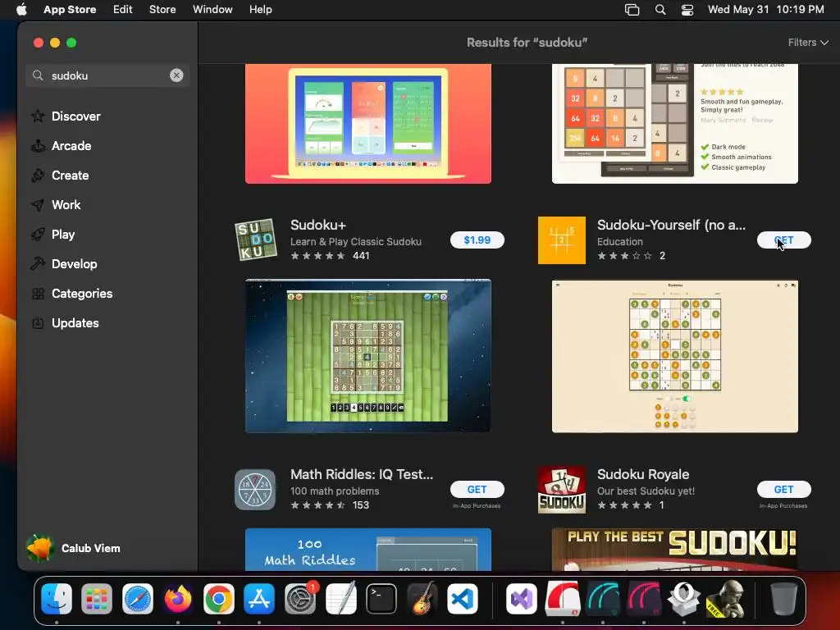Launch Terminal from the dock
Screen dimensions: 840x630
click(381, 598)
